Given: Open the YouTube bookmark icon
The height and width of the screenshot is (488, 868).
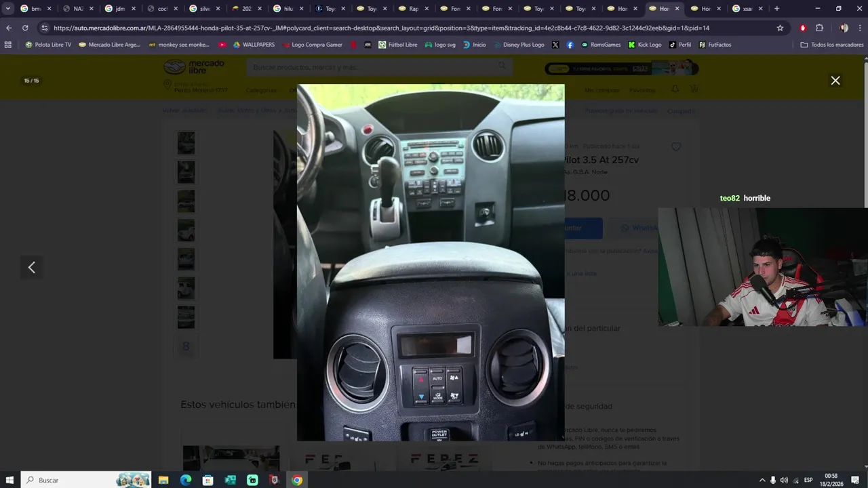Looking at the screenshot, I should [x=222, y=45].
